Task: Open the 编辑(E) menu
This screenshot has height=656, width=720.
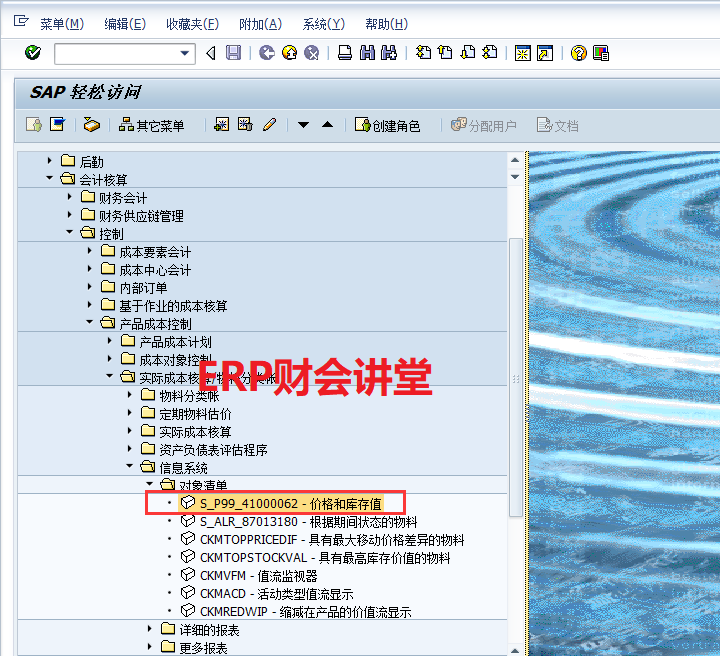Action: pyautogui.click(x=124, y=24)
